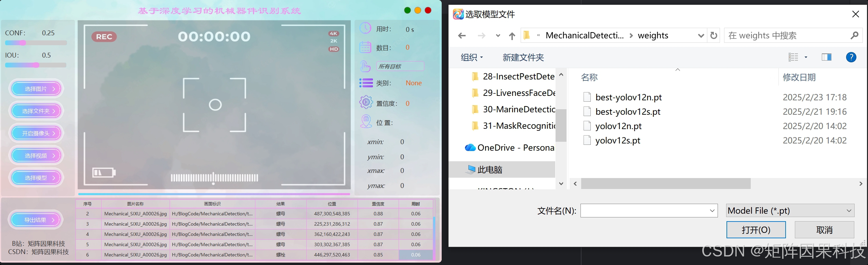Click the folder icon of 28-InsectPestDete
Image resolution: width=868 pixels, height=265 pixels.
tap(475, 76)
